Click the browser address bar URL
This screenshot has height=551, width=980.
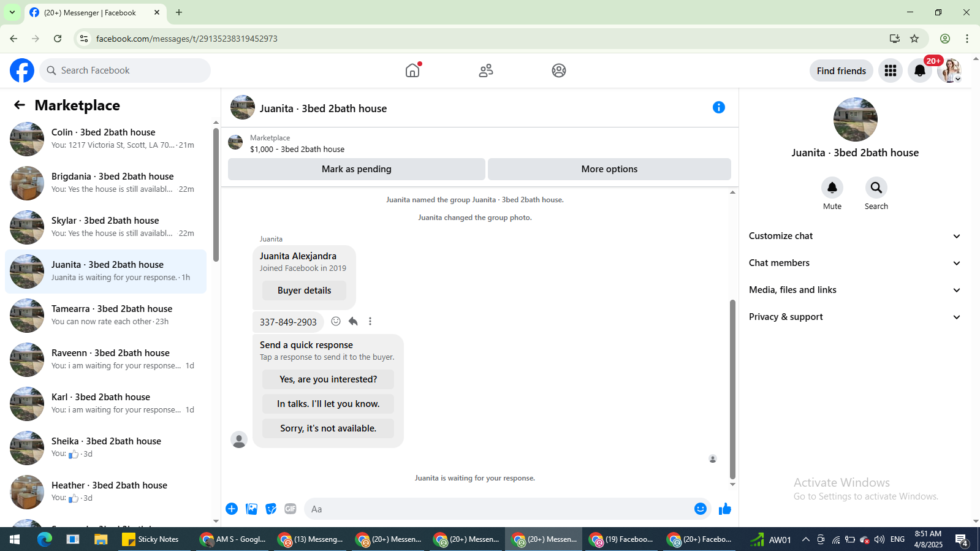coord(187,39)
